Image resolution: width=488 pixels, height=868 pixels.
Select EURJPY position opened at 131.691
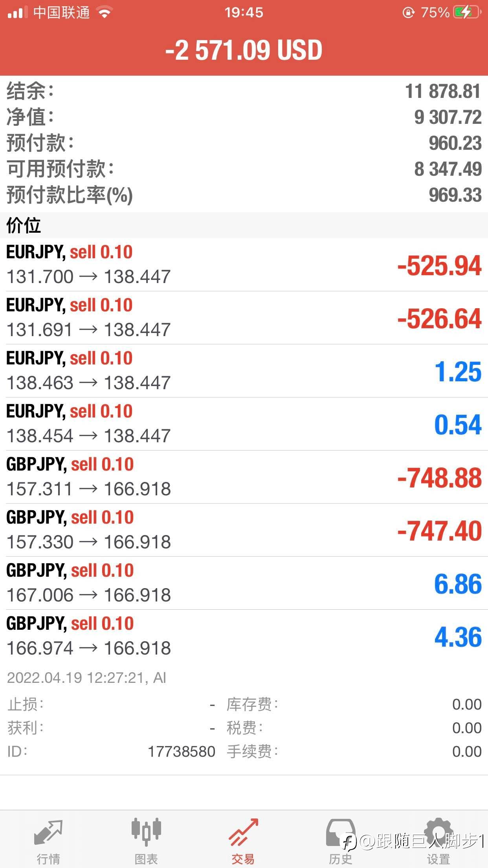[x=244, y=318]
